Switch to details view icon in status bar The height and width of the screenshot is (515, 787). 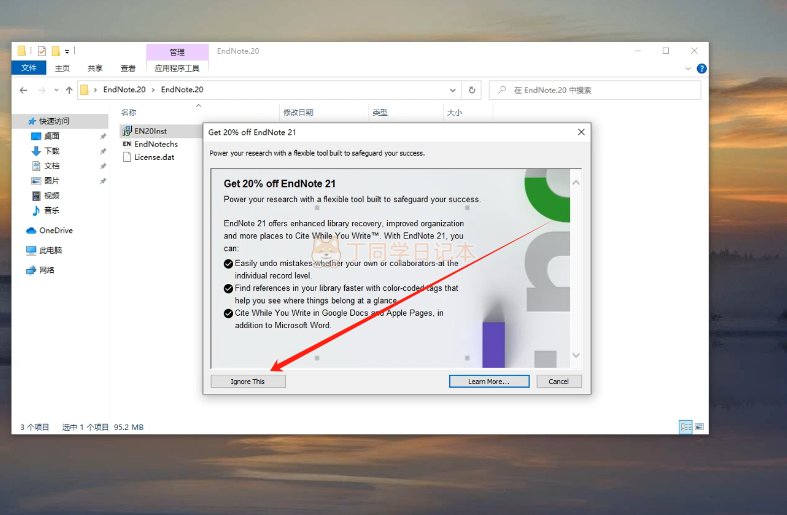(686, 427)
